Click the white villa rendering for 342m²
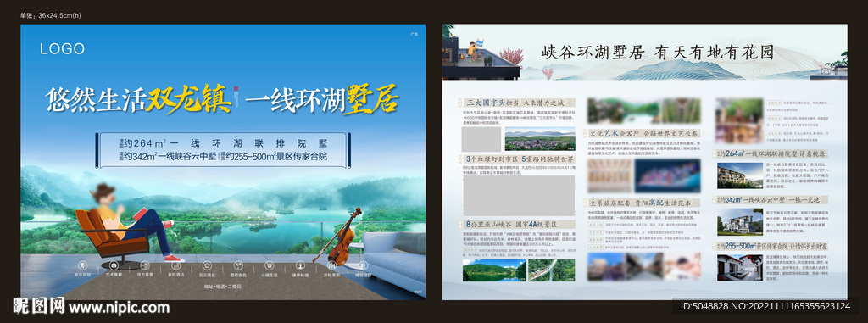 point(739,221)
